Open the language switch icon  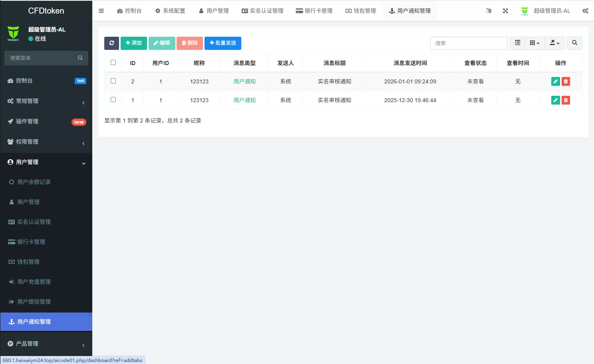[489, 11]
